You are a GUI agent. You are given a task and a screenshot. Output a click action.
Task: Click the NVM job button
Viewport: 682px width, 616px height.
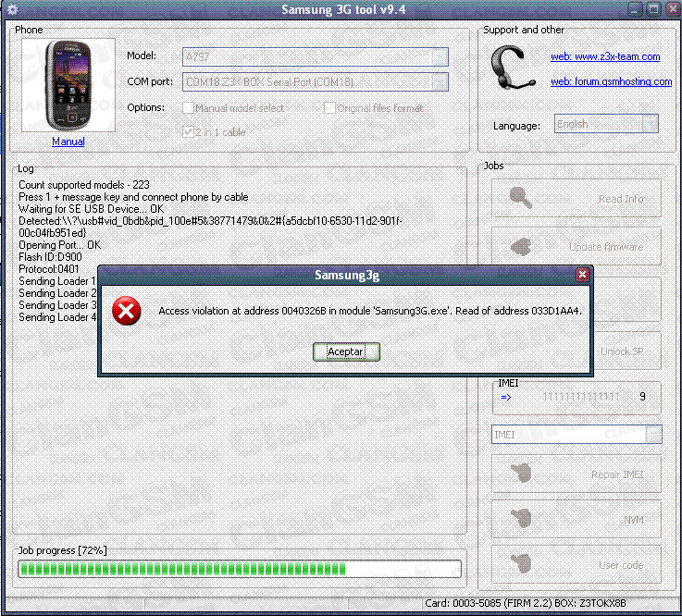[x=577, y=520]
